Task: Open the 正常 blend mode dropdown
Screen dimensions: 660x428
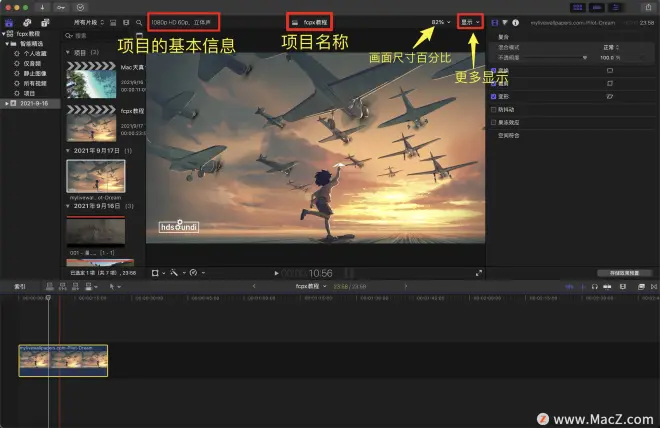Action: (x=611, y=47)
